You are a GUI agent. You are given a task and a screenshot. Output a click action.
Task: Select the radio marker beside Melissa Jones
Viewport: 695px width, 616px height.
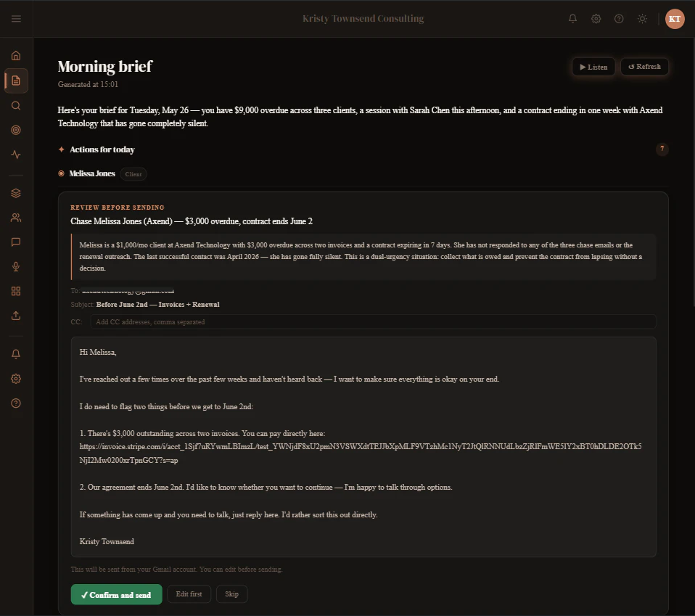(x=61, y=173)
